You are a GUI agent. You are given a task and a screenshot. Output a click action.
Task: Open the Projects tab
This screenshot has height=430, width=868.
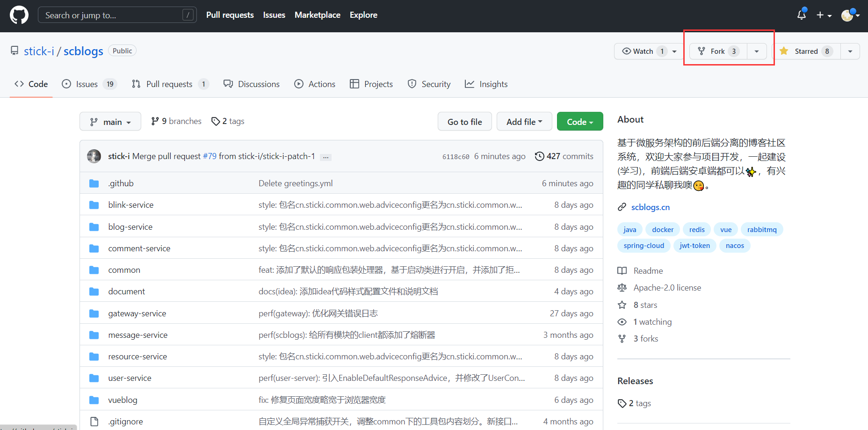[x=371, y=84]
